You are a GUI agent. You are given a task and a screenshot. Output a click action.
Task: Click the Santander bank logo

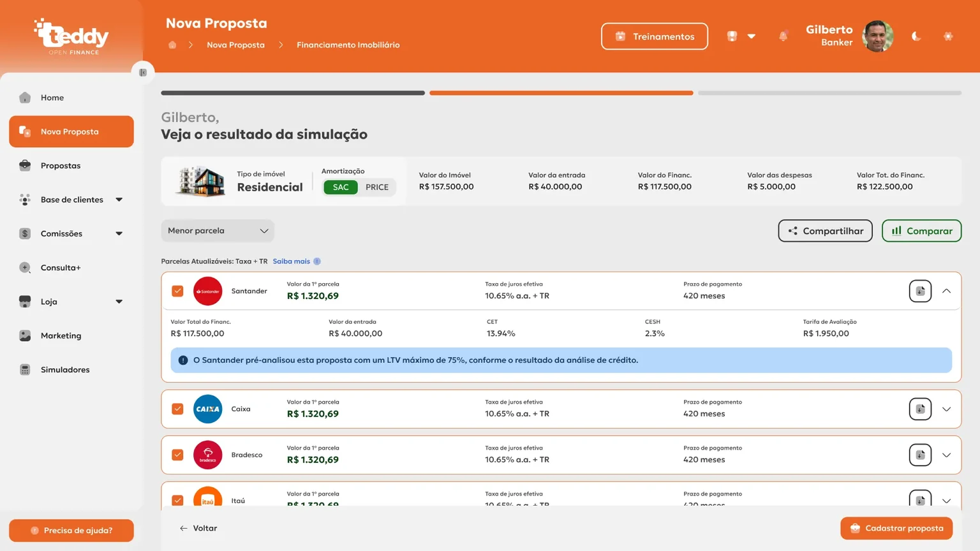pos(207,291)
